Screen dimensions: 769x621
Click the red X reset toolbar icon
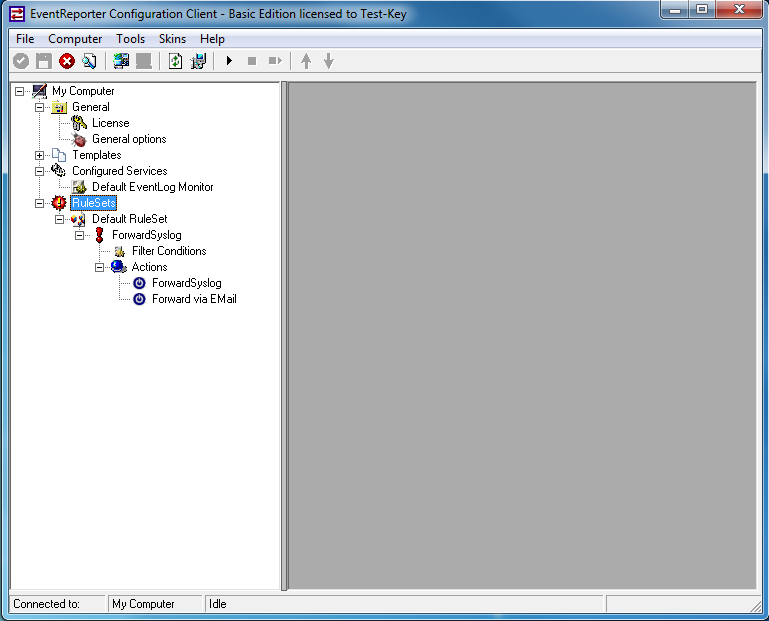67,61
